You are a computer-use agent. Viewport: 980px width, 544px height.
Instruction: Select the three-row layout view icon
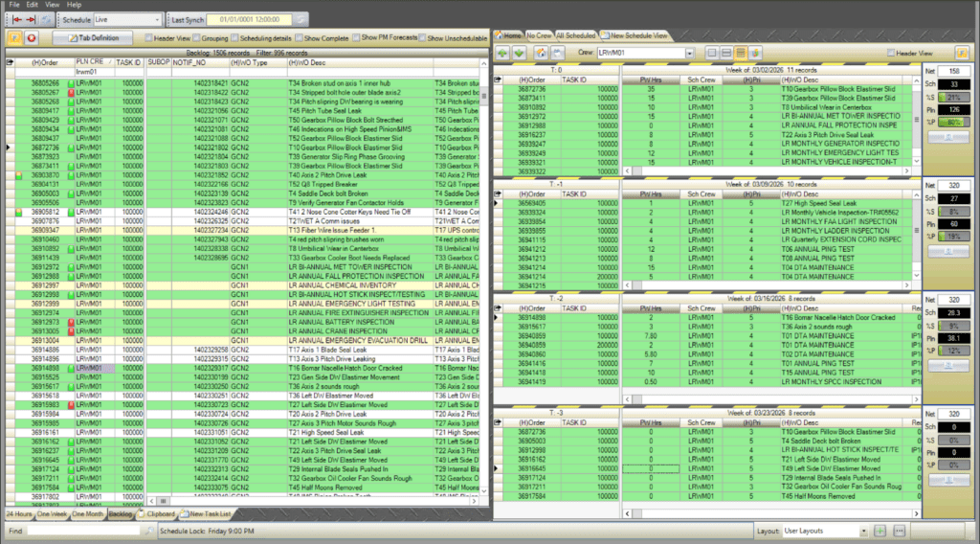[x=741, y=53]
